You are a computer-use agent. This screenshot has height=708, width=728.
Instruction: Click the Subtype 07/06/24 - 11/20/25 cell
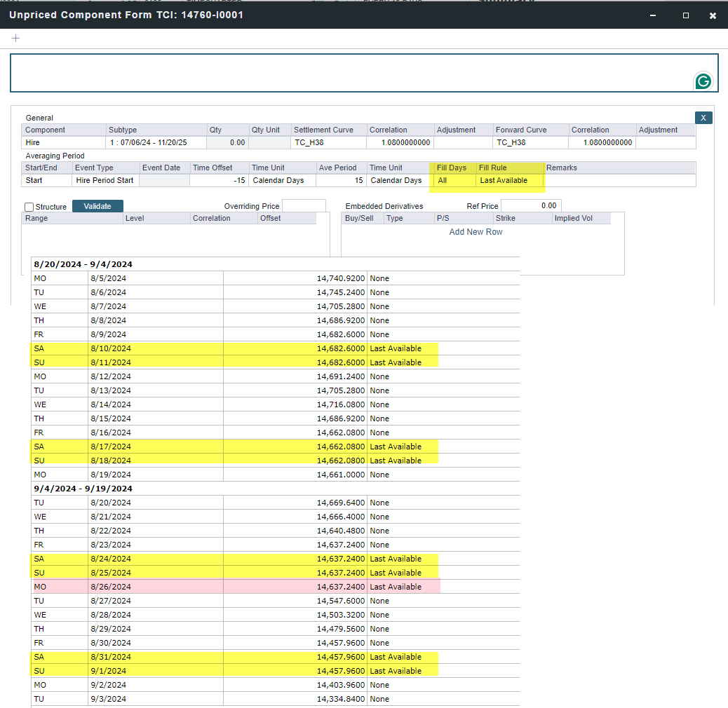point(156,143)
